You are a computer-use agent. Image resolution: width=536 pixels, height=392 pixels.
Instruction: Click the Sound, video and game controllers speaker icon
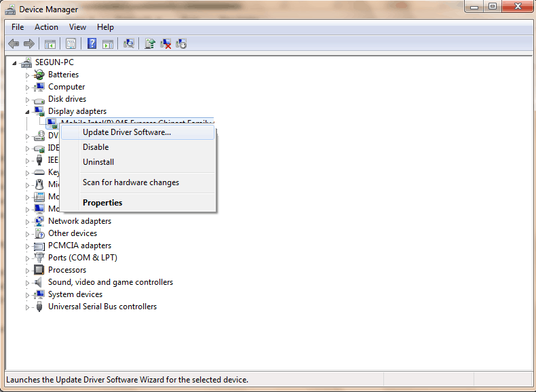pyautogui.click(x=38, y=282)
